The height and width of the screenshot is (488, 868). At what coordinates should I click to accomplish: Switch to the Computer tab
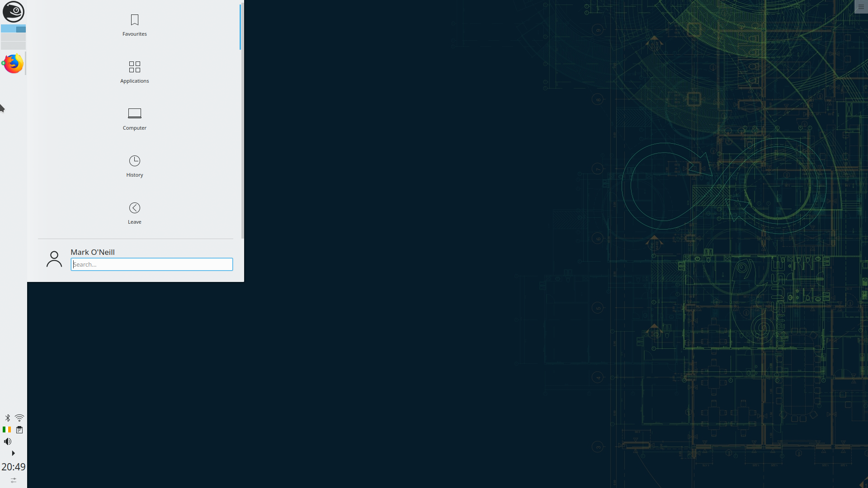(x=135, y=119)
